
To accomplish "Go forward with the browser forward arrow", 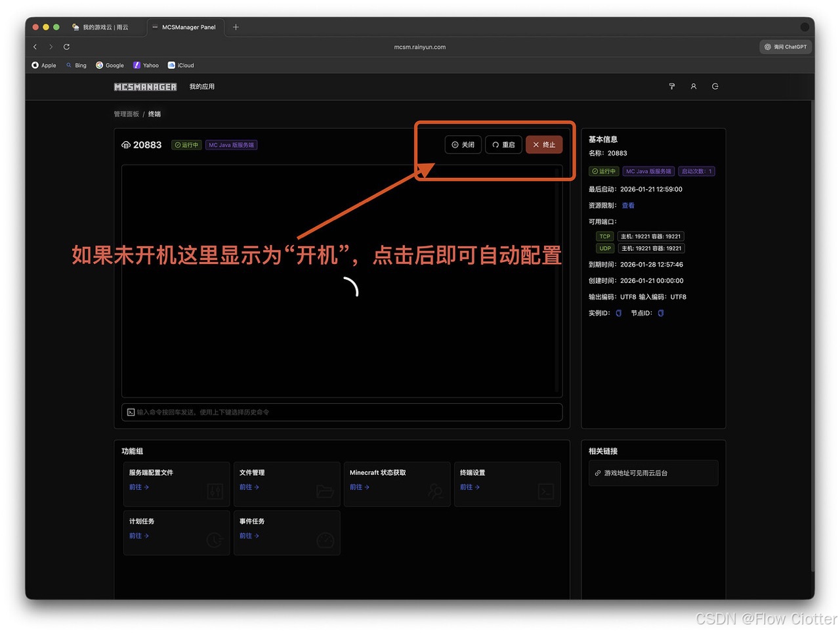I will pos(51,47).
